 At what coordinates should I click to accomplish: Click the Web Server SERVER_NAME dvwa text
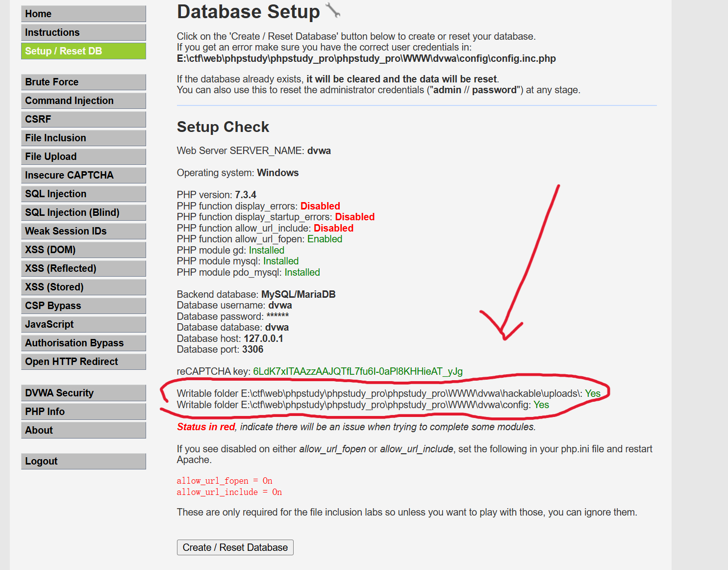pos(254,151)
